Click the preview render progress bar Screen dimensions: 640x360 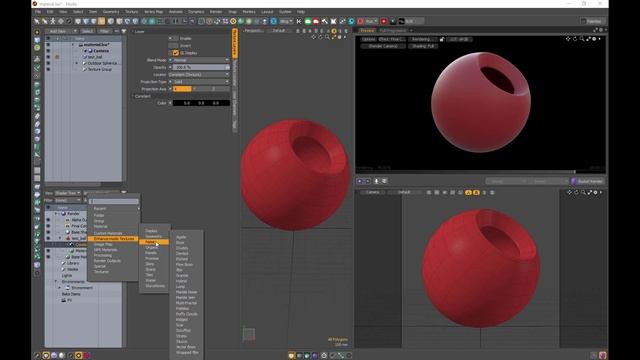coord(481,172)
